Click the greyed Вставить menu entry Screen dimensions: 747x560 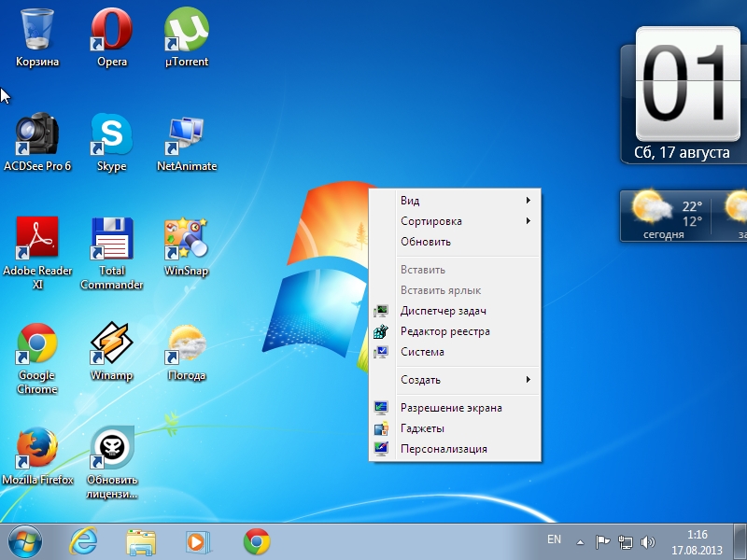coord(455,270)
